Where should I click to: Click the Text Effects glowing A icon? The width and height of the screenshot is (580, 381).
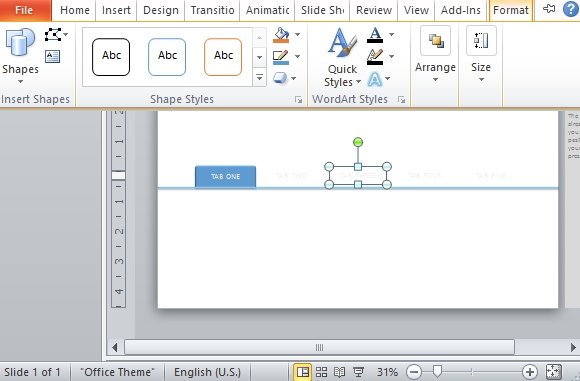point(375,79)
